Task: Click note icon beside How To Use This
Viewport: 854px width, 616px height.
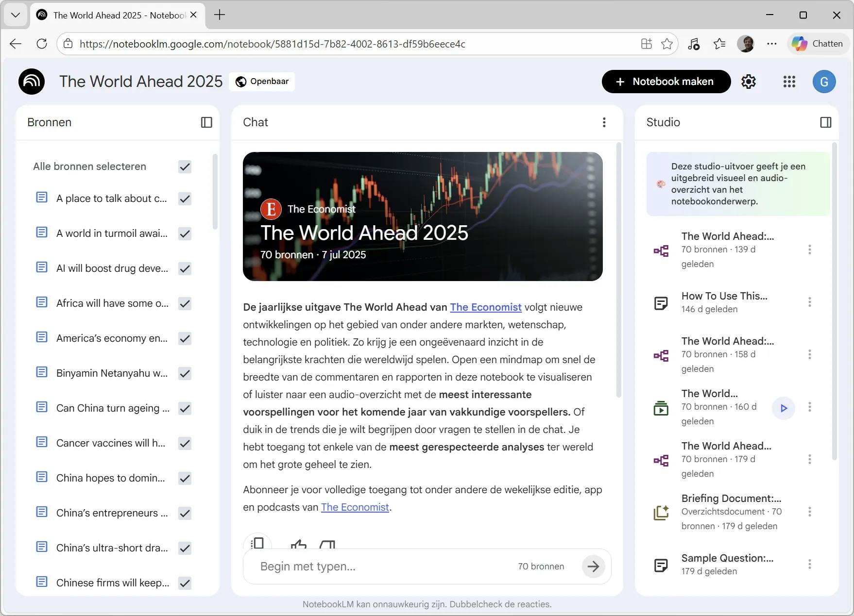Action: 661,303
